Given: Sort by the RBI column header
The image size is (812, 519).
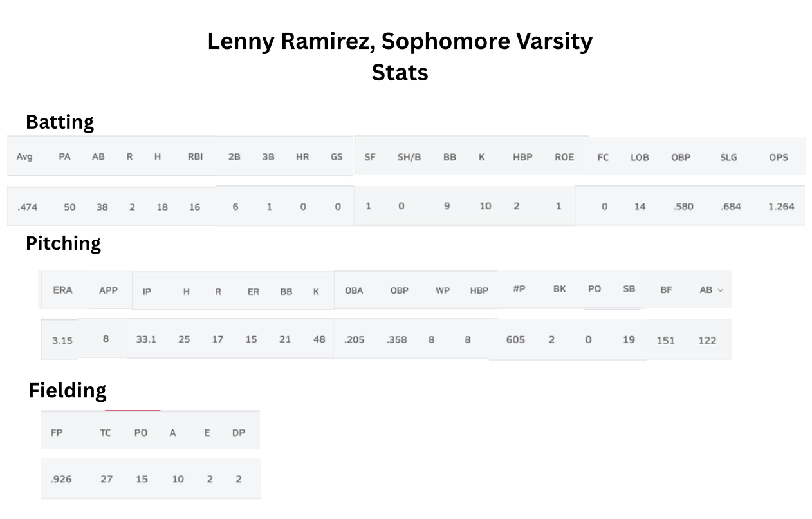Looking at the screenshot, I should (x=195, y=156).
